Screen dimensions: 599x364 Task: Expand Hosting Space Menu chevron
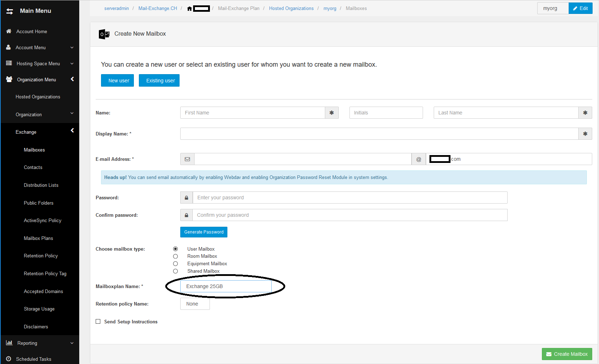pos(72,63)
